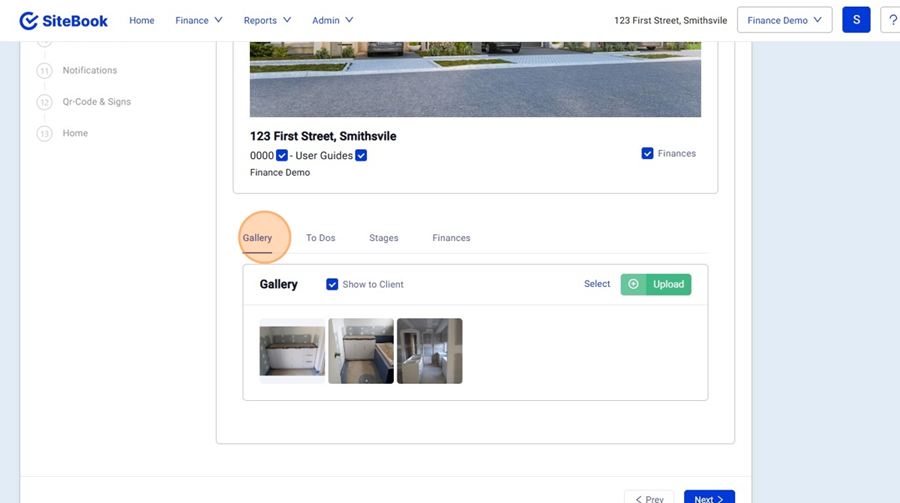900x503 pixels.
Task: Open the Admin dropdown menu
Action: (x=332, y=20)
